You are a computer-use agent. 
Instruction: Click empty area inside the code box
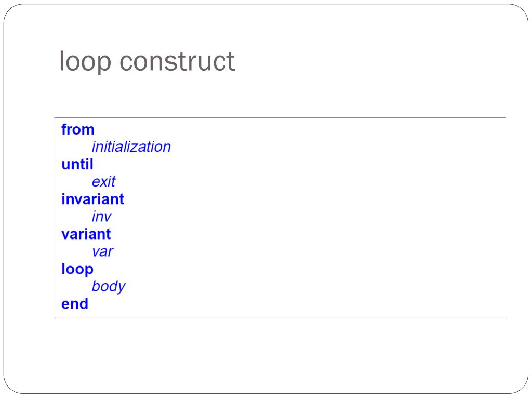click(x=322, y=217)
